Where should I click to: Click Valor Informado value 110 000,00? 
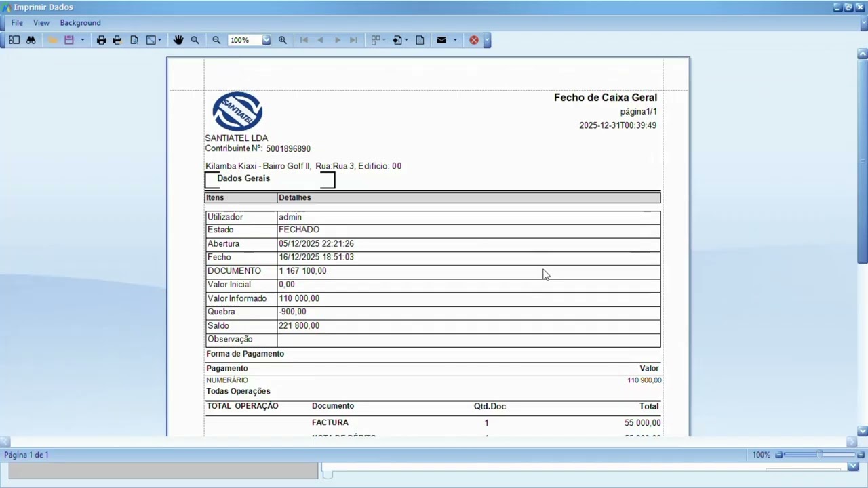tap(299, 298)
